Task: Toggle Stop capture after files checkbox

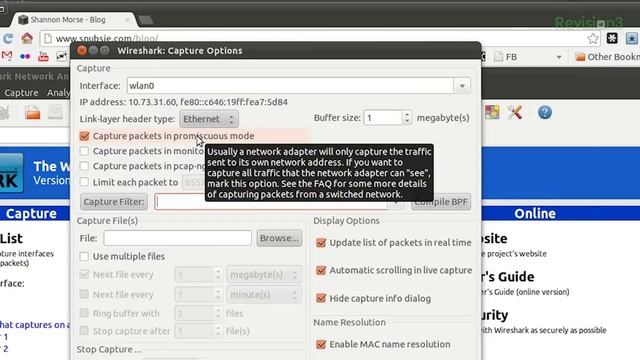Action: tap(84, 331)
